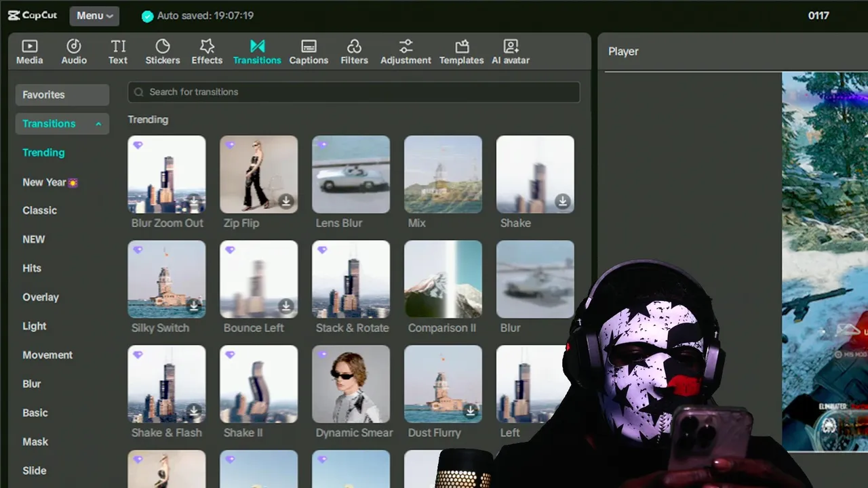Screen dimensions: 868x488
Task: Click the Player panel title
Action: (623, 52)
